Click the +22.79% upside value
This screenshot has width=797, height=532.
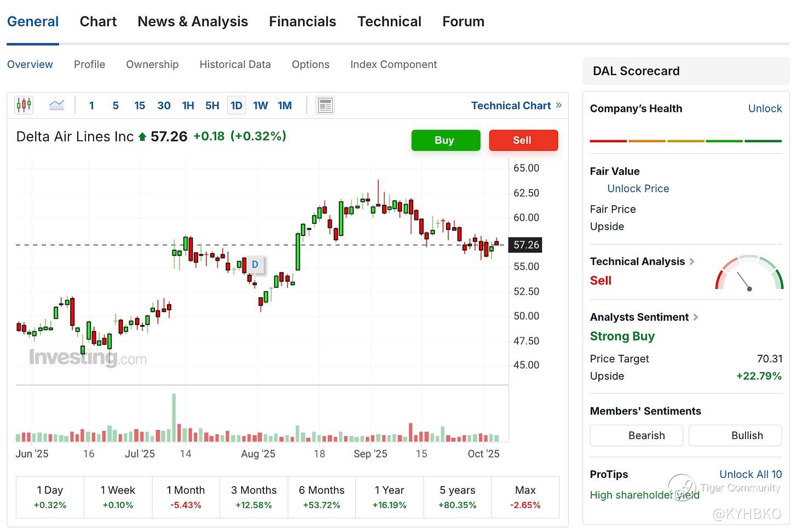click(x=759, y=376)
